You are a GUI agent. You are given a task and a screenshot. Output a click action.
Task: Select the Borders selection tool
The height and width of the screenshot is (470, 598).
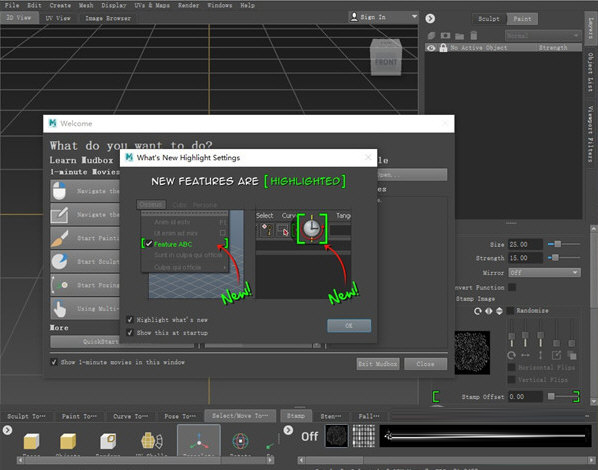tap(108, 441)
